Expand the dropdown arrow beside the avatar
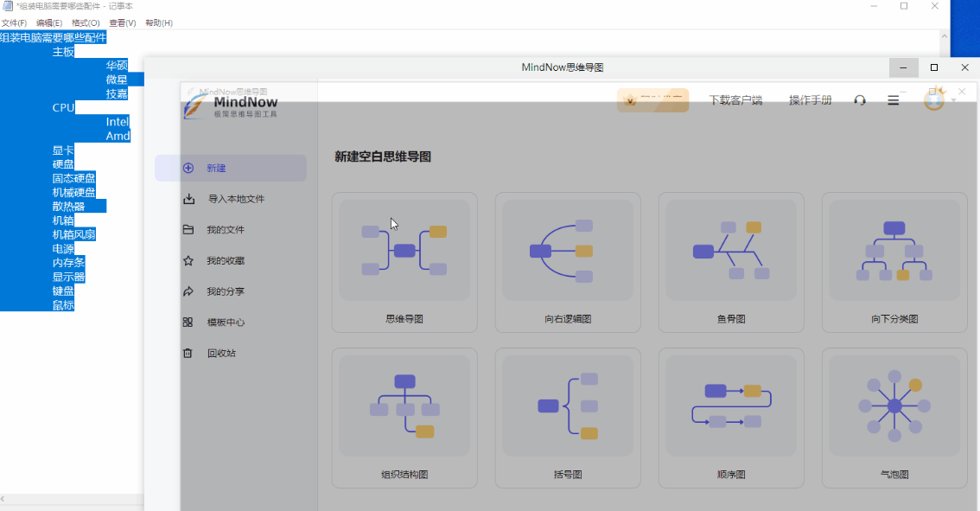980x511 pixels. pyautogui.click(x=954, y=100)
